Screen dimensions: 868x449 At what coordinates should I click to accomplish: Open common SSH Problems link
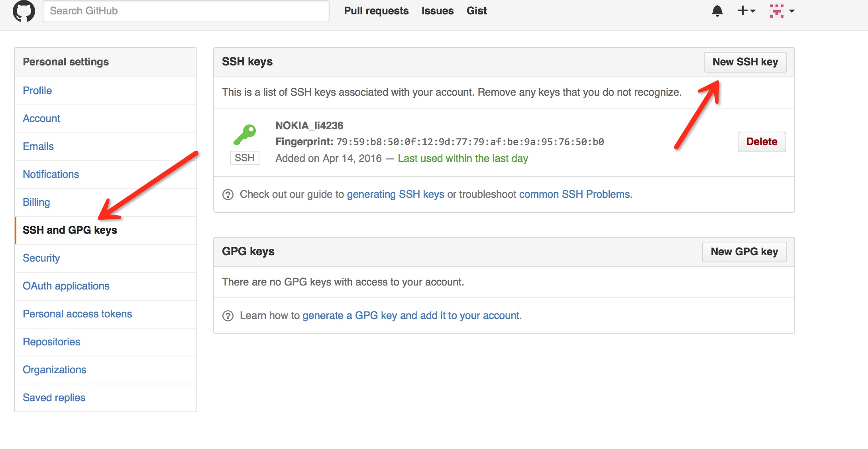[x=574, y=194]
